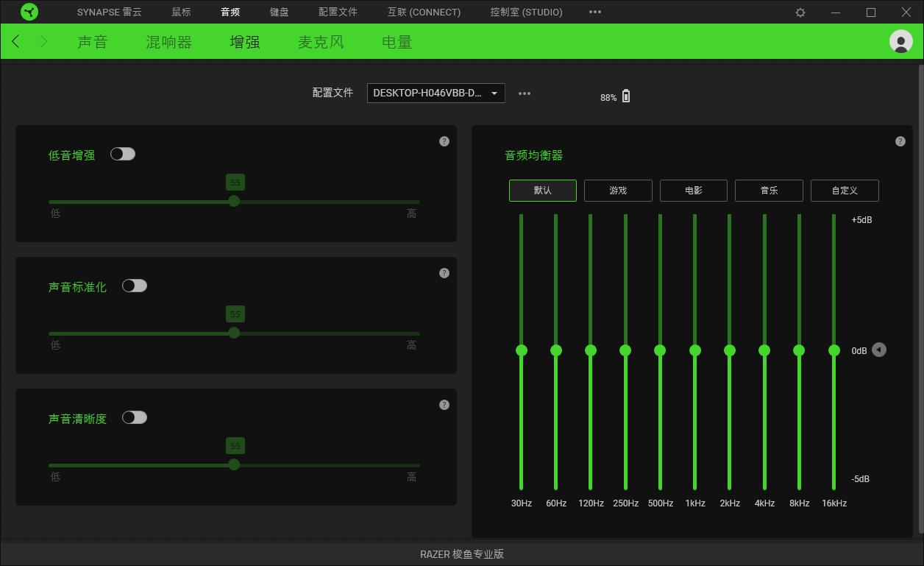
Task: Turn on the 声音标准化 switch
Action: [135, 286]
